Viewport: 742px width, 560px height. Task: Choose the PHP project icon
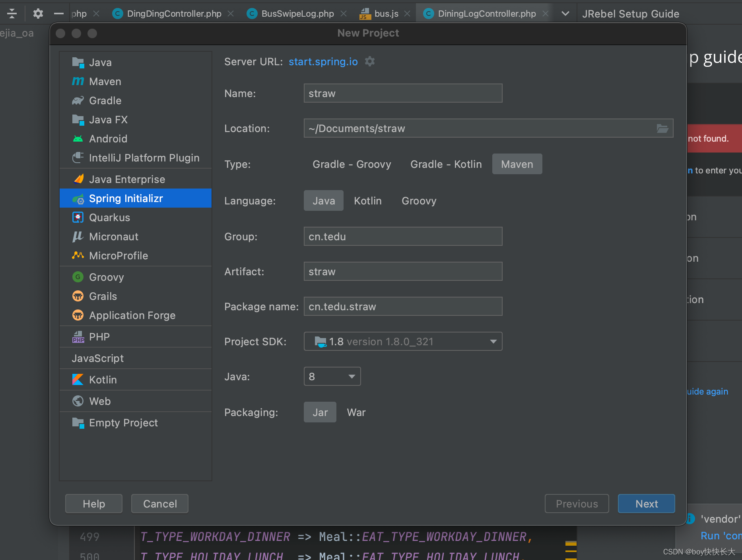78,337
